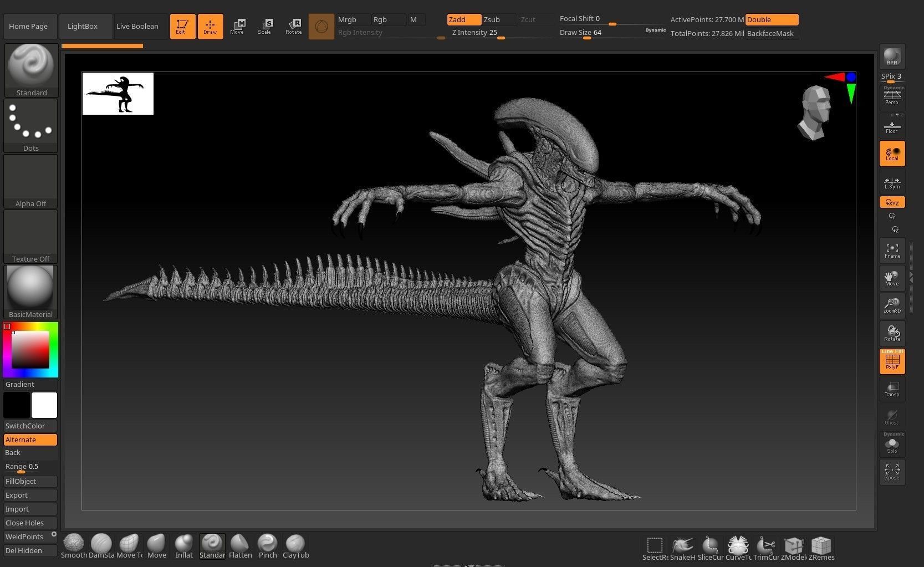Click FillObject button
Viewport: 924px width, 567px height.
(30, 481)
